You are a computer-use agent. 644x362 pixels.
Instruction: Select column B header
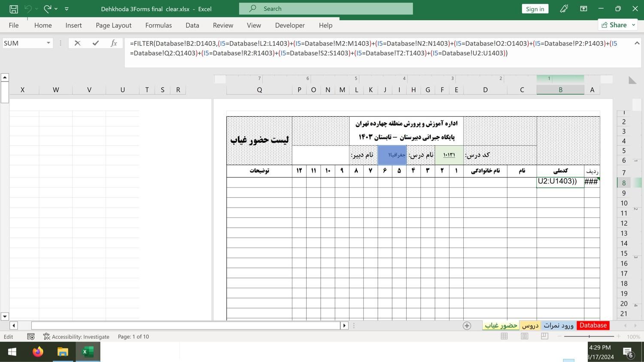click(560, 90)
